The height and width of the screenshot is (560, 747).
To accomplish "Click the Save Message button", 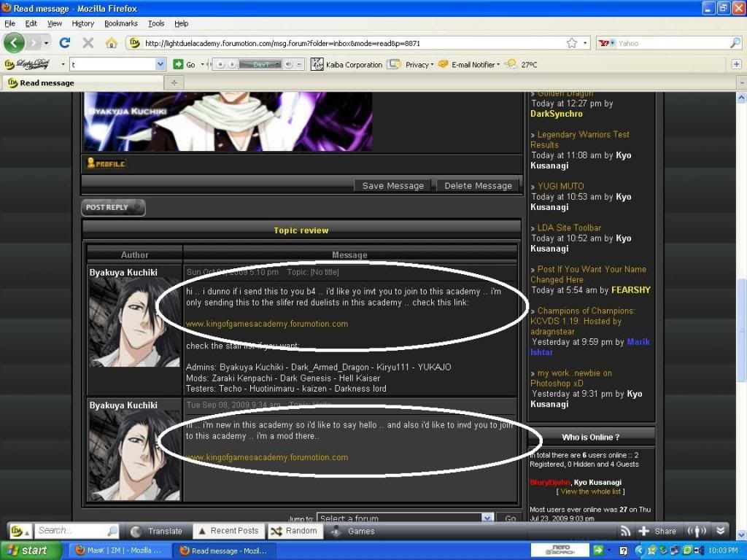I will [392, 186].
